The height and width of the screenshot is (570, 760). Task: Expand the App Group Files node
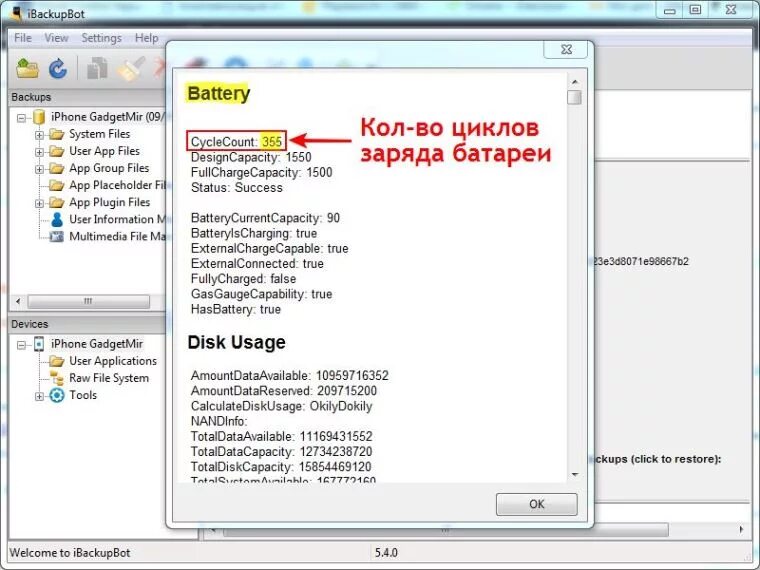click(x=39, y=169)
